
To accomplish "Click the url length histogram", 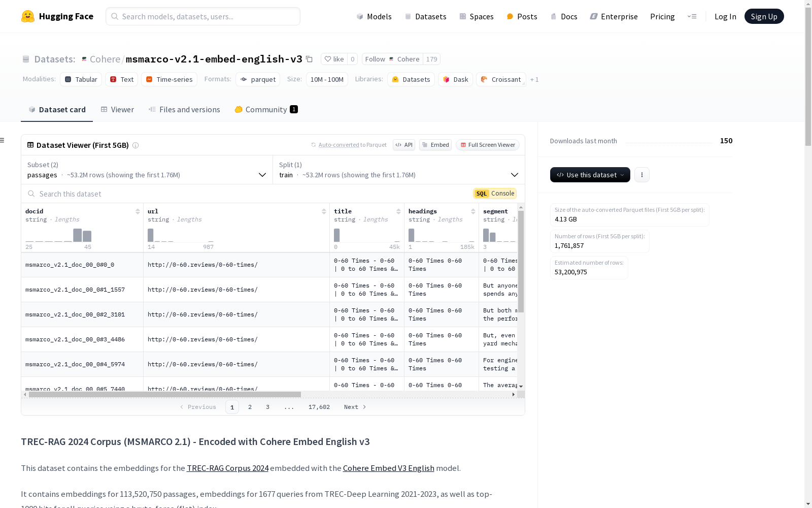I will click(x=181, y=235).
